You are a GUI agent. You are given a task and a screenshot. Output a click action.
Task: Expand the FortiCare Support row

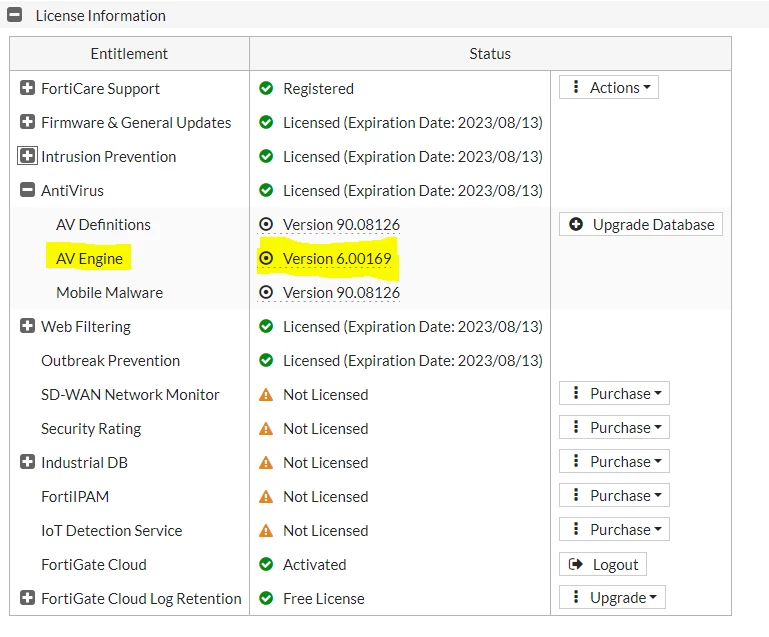[27, 88]
